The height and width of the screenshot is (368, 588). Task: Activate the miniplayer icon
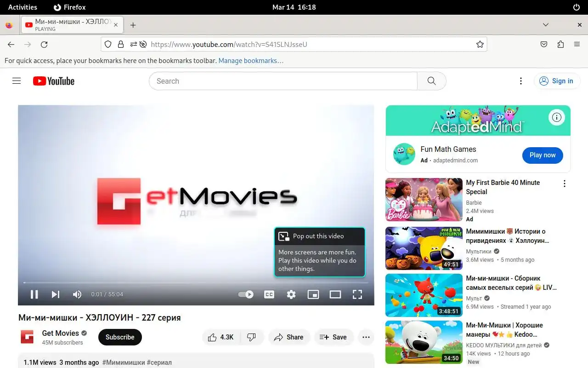pyautogui.click(x=313, y=294)
